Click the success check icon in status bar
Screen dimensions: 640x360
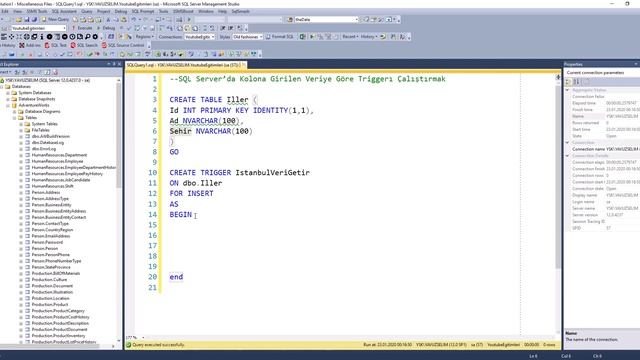click(129, 345)
